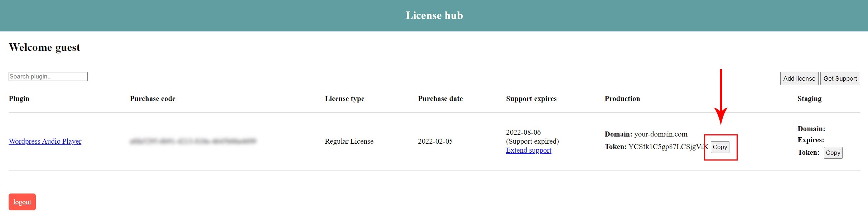The height and width of the screenshot is (215, 868).
Task: Click the License hub page title
Action: (434, 15)
